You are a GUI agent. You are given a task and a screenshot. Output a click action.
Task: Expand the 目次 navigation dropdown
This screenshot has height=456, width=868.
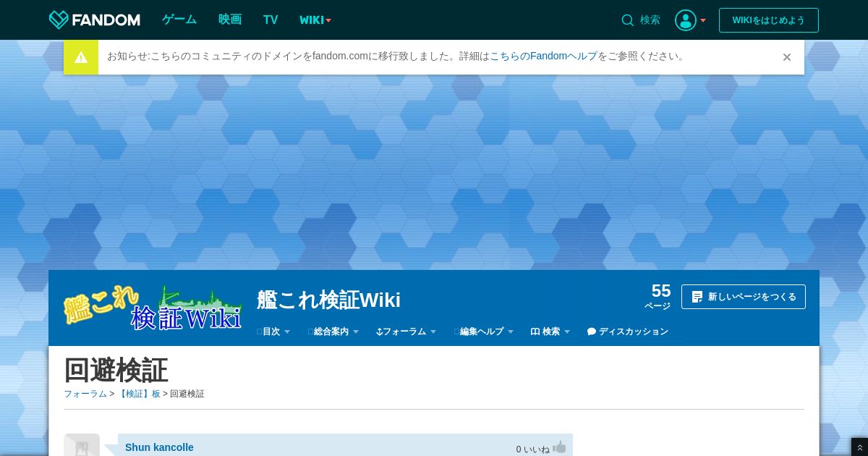274,332
